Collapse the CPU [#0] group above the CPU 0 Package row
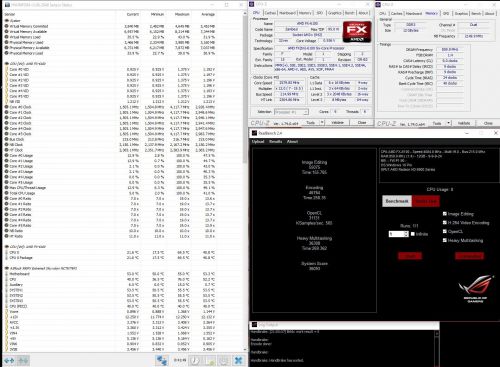 coord(7,247)
